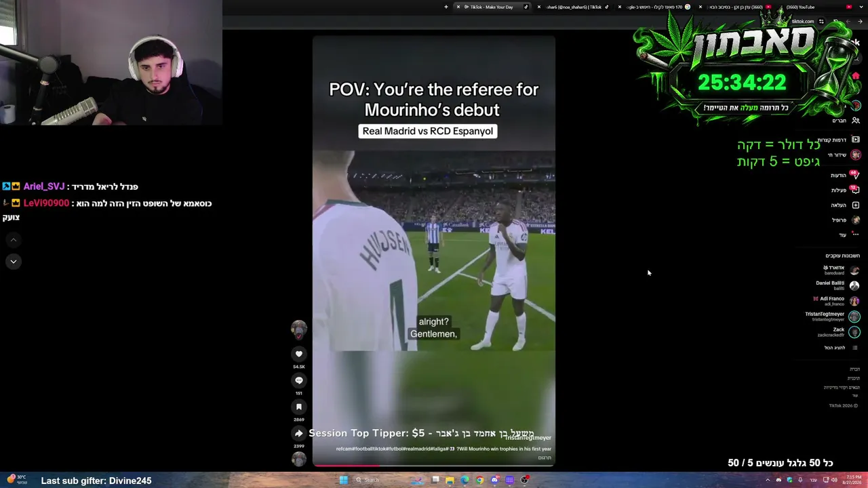Click the תרגום (translate) caption link
Viewport: 868px width, 488px height.
tap(545, 457)
